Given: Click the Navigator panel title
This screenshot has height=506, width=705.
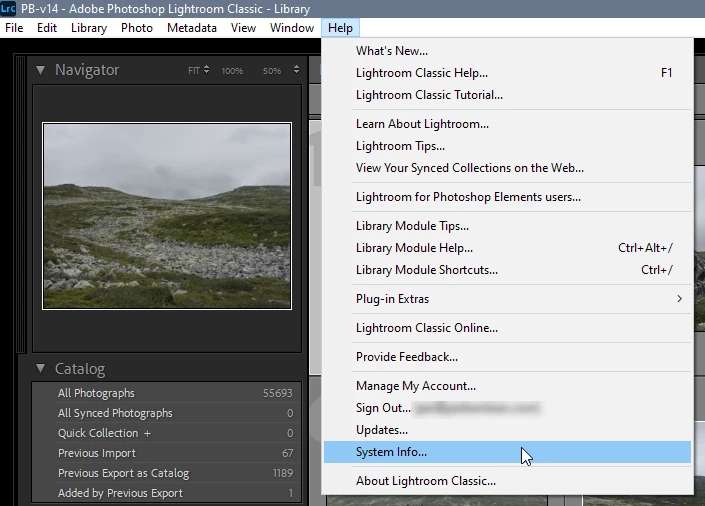Looking at the screenshot, I should (87, 70).
